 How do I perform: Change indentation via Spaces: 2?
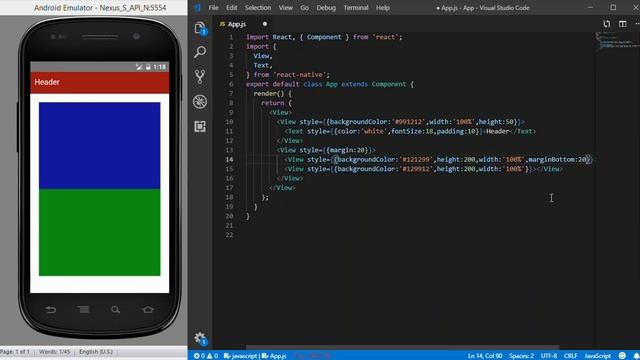pos(521,356)
